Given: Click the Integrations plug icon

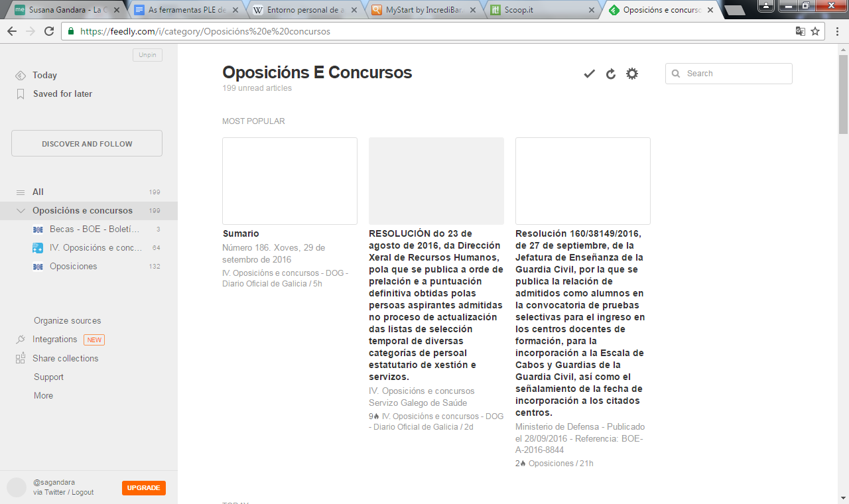Looking at the screenshot, I should point(21,340).
